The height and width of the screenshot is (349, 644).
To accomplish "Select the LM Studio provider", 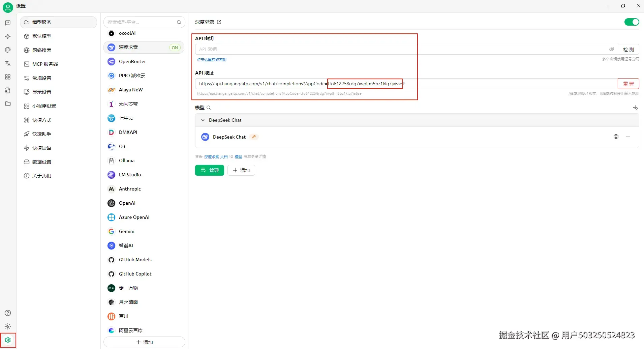I will click(144, 175).
